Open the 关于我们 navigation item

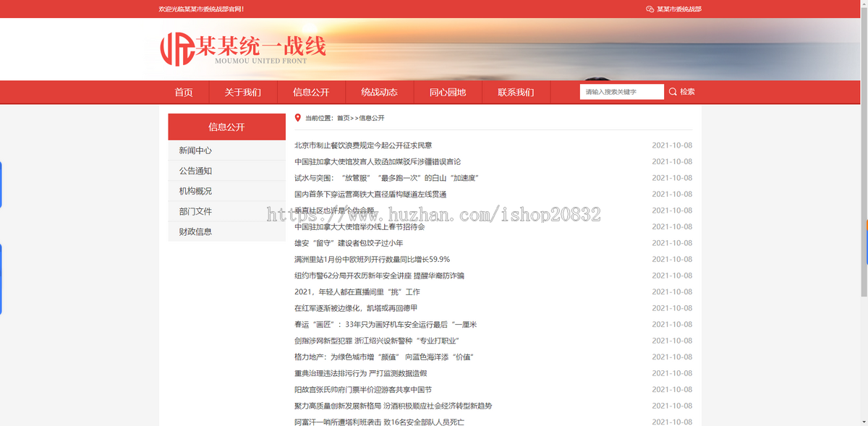(243, 93)
